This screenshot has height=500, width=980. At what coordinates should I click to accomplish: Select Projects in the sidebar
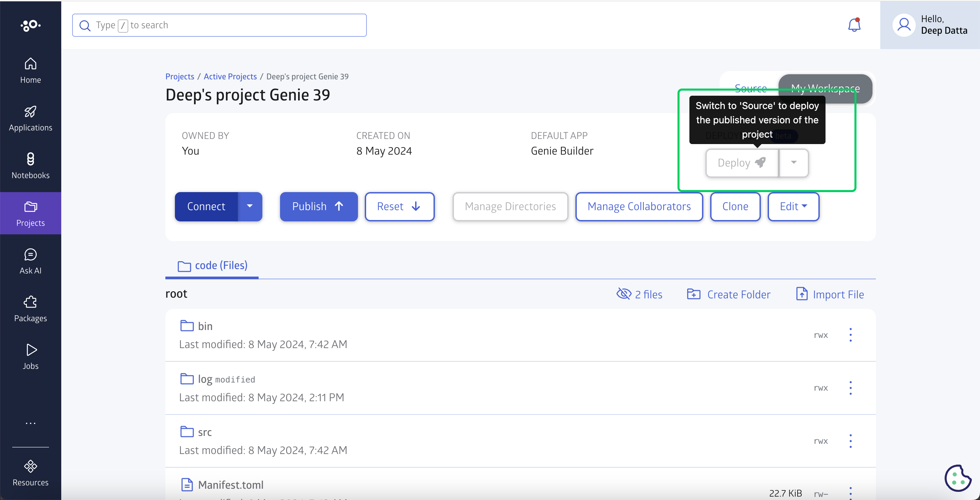click(30, 213)
